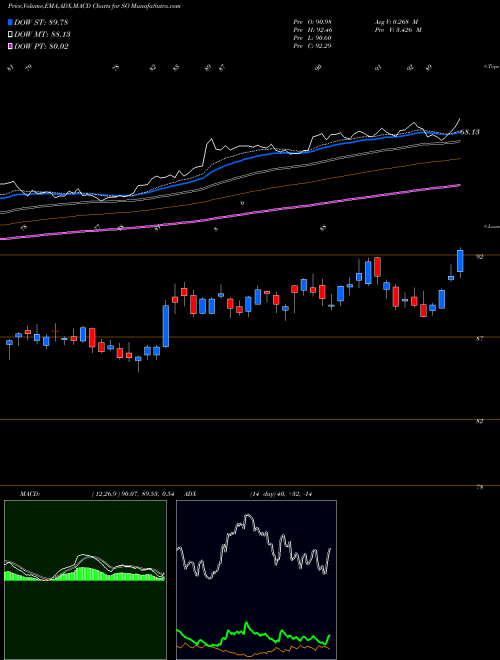This screenshot has width=500, height=660.
Task: Open the dark blue ADX indicator panel
Action: [256, 580]
